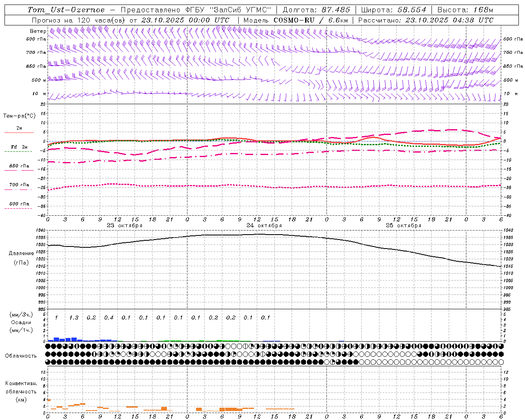Click the 700 гПа entry in temperature legend
Screen dimensions: 525x420
tap(19, 185)
